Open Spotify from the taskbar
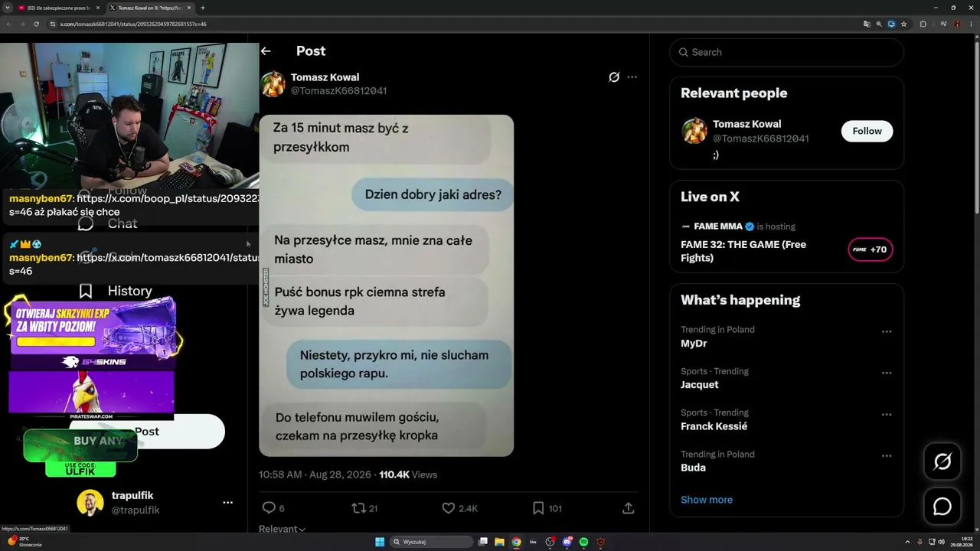 pyautogui.click(x=583, y=542)
